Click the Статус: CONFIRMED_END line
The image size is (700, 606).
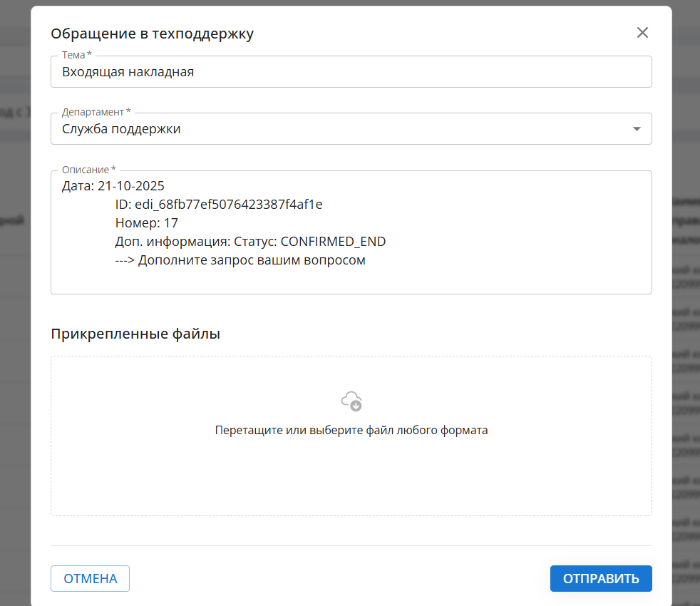coord(250,242)
